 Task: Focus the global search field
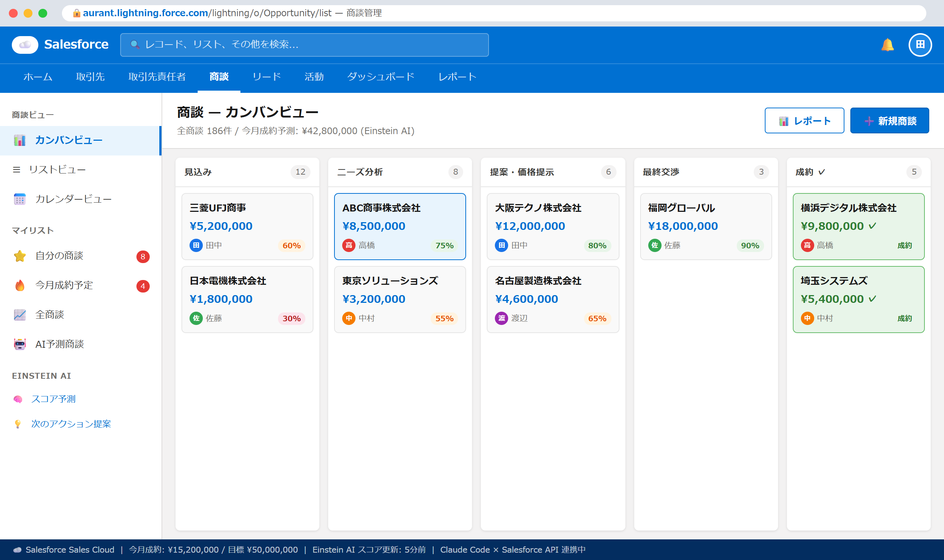[304, 45]
